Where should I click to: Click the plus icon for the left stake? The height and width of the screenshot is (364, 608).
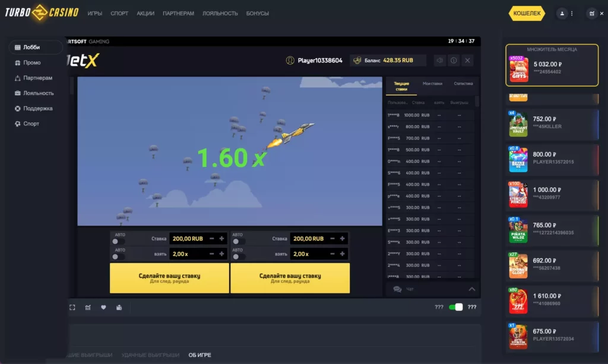tap(222, 239)
